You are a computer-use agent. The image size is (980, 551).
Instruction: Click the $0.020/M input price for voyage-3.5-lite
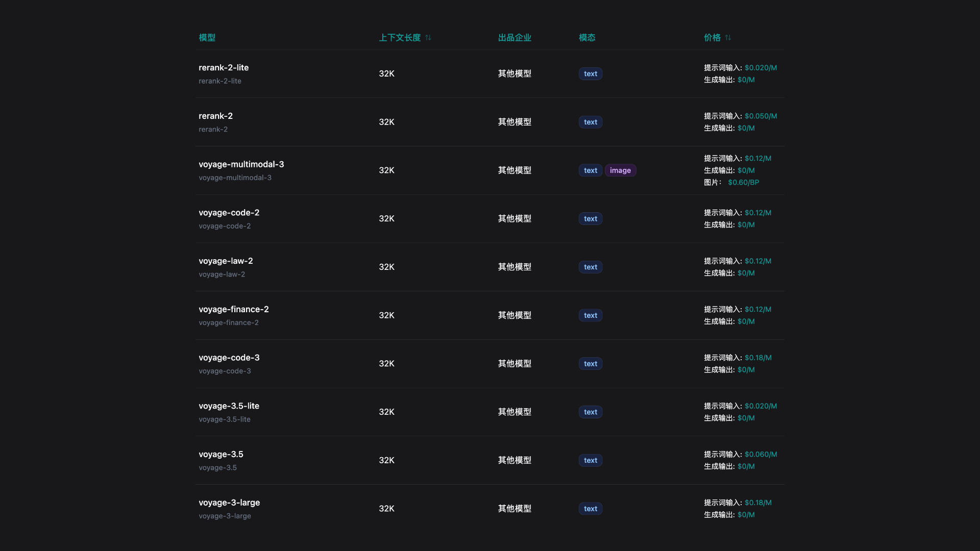point(761,406)
